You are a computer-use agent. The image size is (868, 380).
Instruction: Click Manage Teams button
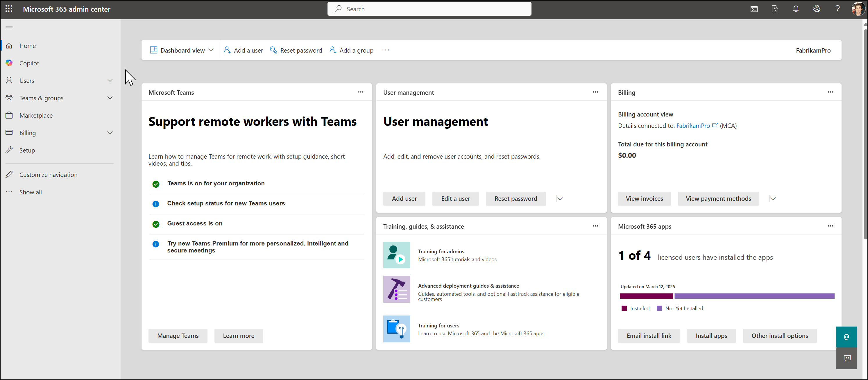(178, 336)
